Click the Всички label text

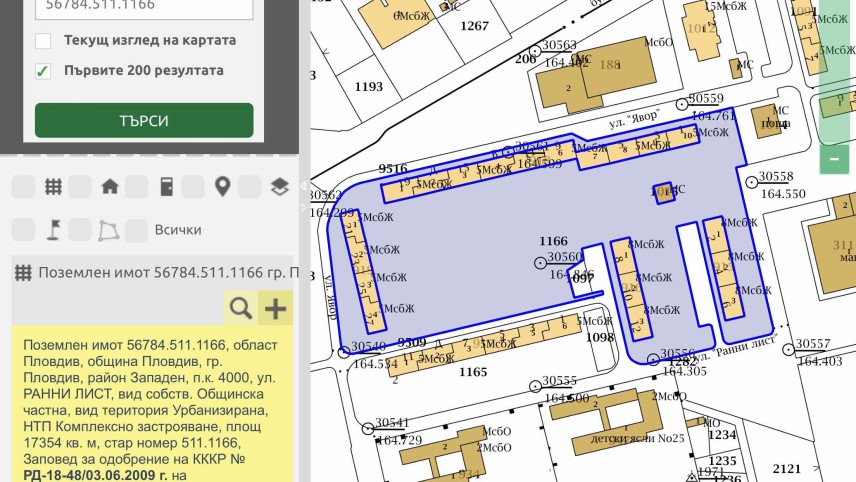coord(178,230)
